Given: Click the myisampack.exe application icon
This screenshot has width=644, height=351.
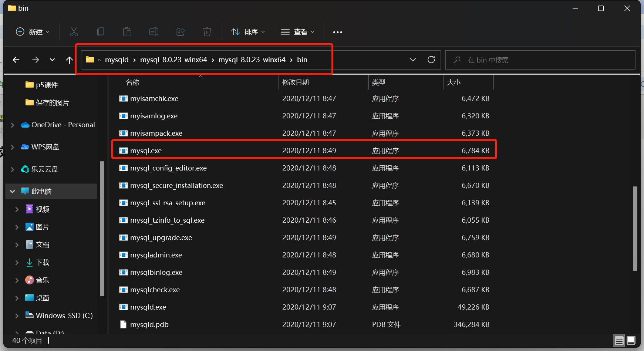Looking at the screenshot, I should (124, 133).
